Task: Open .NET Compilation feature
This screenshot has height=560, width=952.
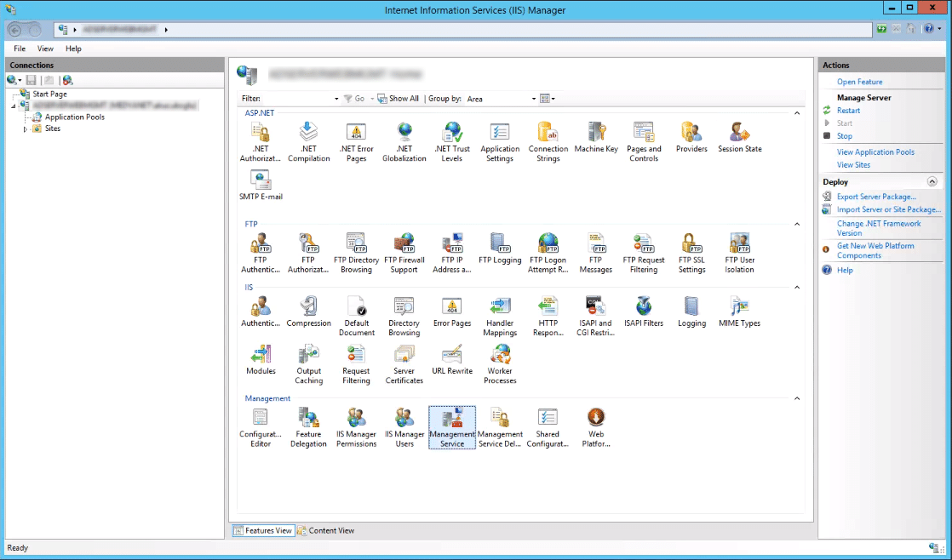Action: coord(308,142)
